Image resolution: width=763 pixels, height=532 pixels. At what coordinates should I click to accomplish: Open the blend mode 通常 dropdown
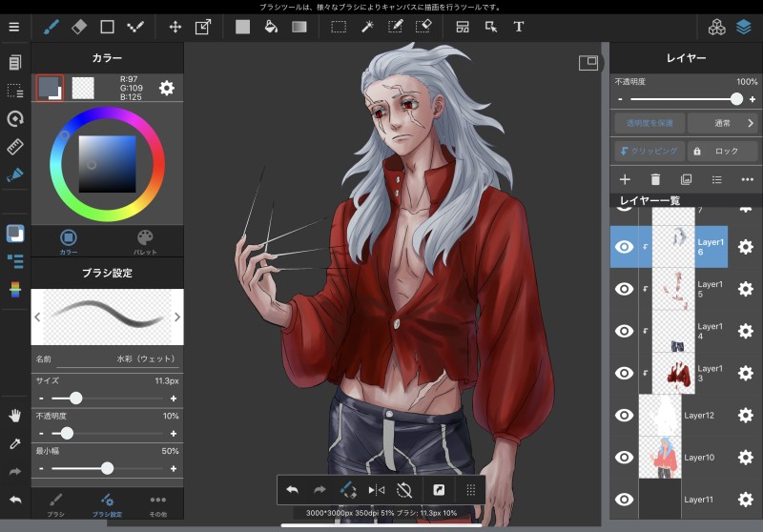(x=723, y=123)
